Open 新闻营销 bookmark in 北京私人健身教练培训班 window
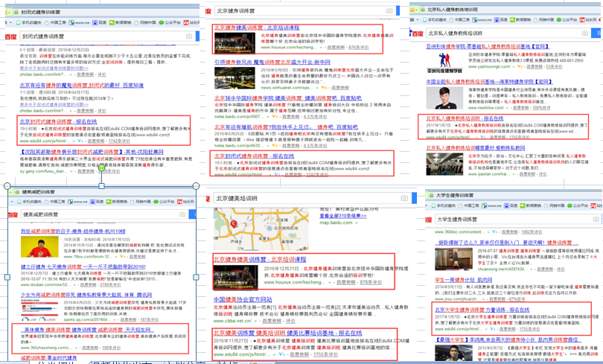Image resolution: width=603 pixels, height=364 pixels. (520, 19)
